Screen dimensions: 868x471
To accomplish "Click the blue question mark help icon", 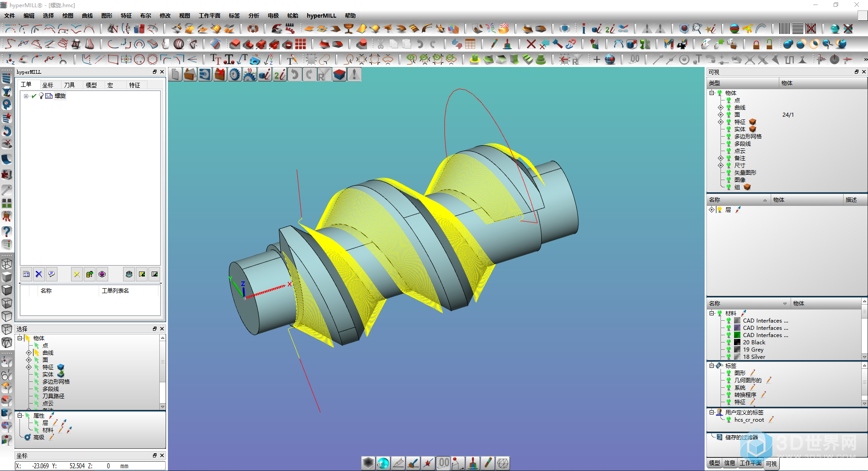I will pyautogui.click(x=7, y=232).
